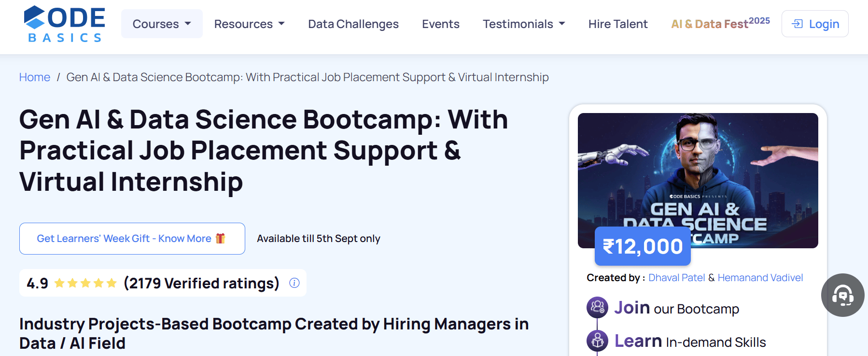Click the Join bootcamp group icon
The width and height of the screenshot is (868, 356).
pyautogui.click(x=597, y=307)
